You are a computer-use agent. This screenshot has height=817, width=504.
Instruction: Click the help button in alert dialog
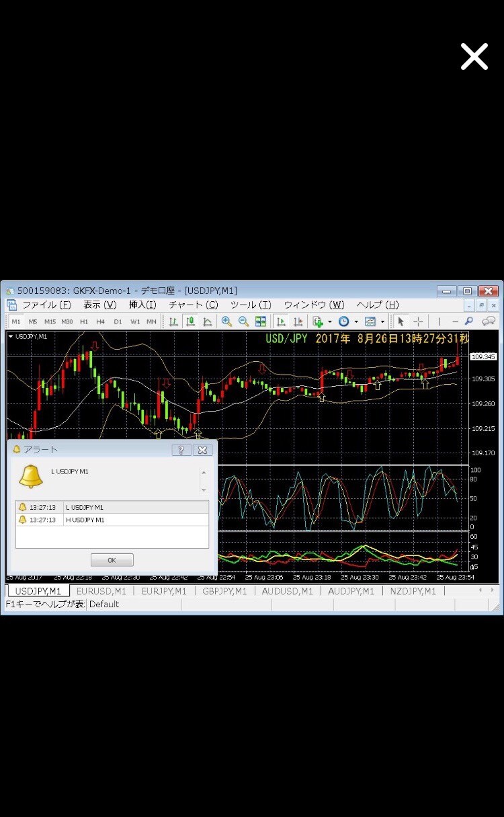[181, 450]
